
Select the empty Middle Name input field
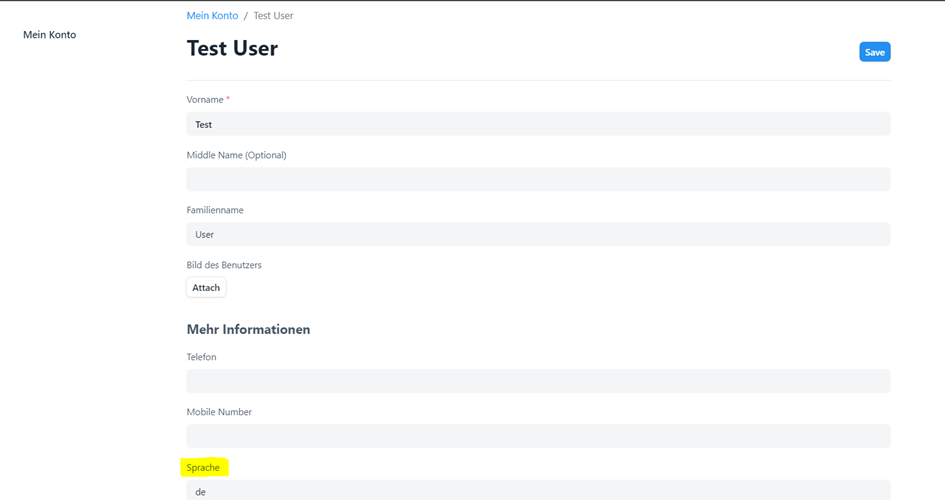point(538,179)
